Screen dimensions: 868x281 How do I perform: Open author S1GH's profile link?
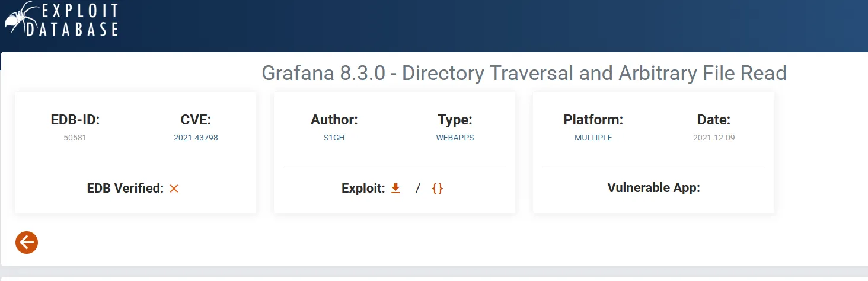tap(334, 138)
